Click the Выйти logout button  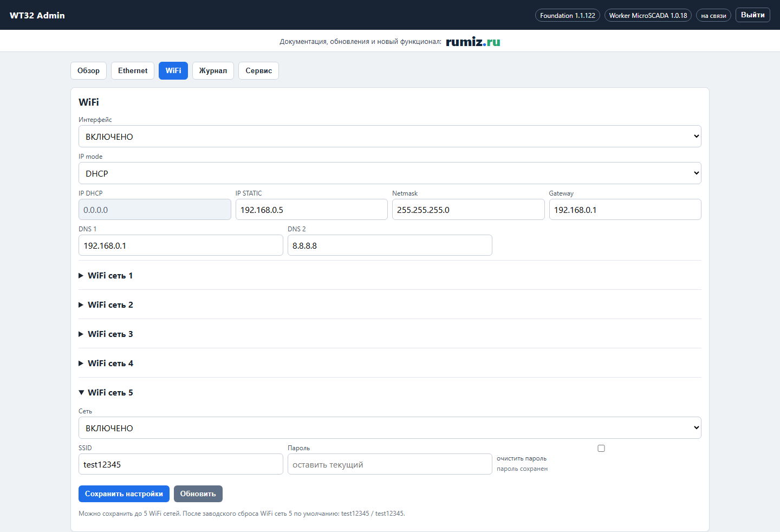click(x=753, y=15)
